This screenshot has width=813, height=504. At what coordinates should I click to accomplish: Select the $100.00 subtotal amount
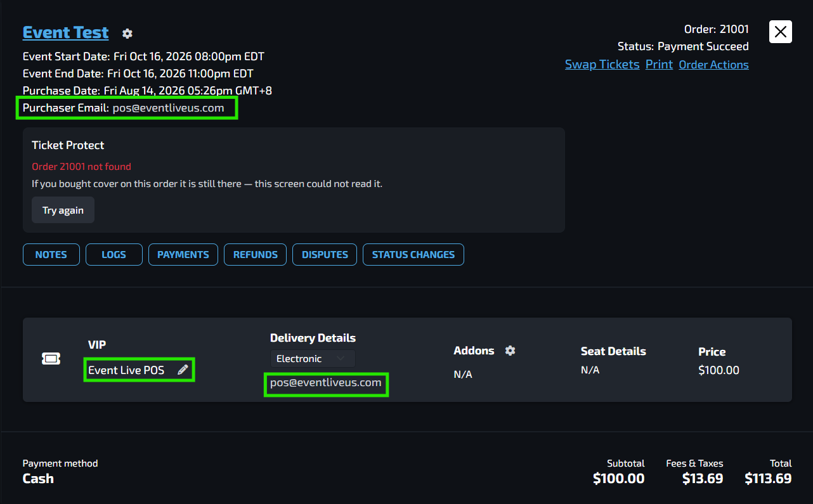[619, 479]
